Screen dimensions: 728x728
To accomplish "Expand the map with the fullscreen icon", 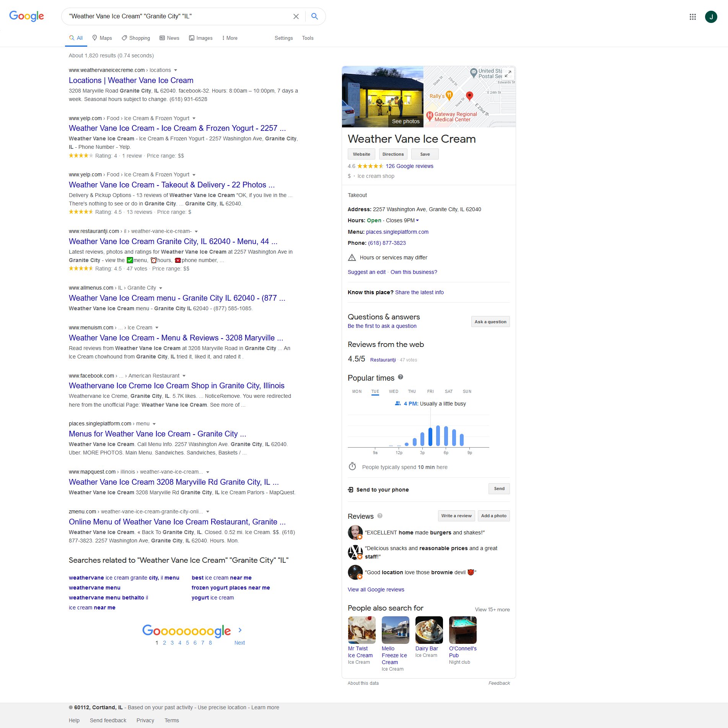I will click(x=508, y=73).
